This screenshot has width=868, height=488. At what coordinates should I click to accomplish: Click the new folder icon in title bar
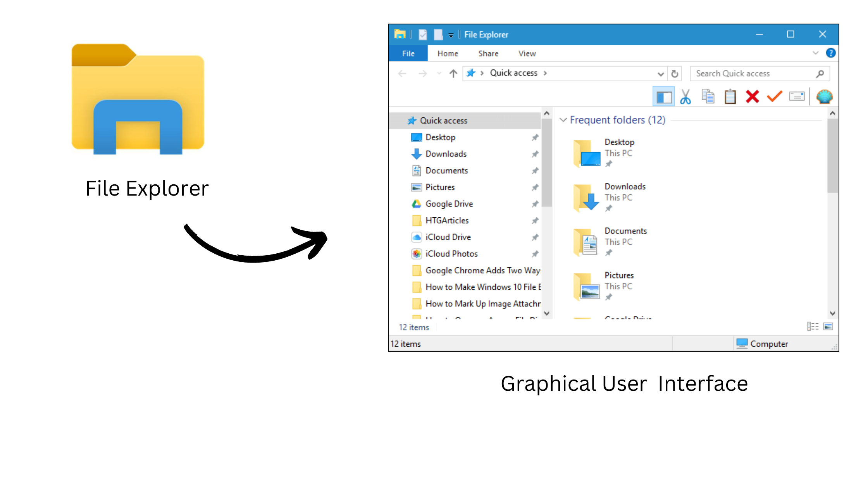[438, 35]
